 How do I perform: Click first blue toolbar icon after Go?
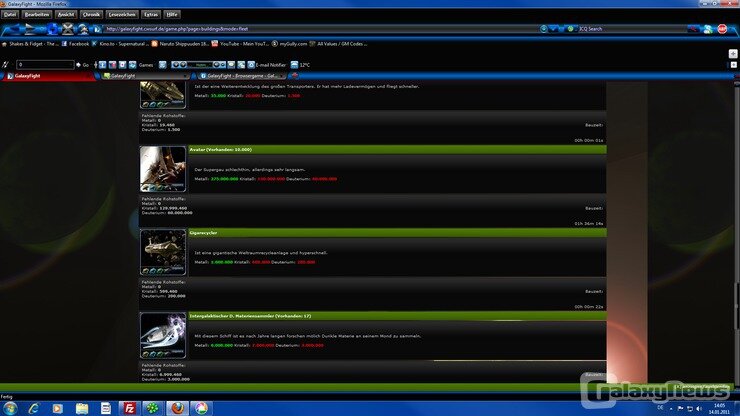pyautogui.click(x=102, y=65)
